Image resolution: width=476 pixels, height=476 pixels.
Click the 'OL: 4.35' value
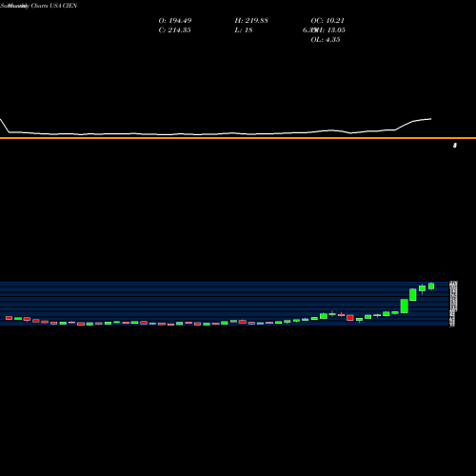[x=326, y=40]
